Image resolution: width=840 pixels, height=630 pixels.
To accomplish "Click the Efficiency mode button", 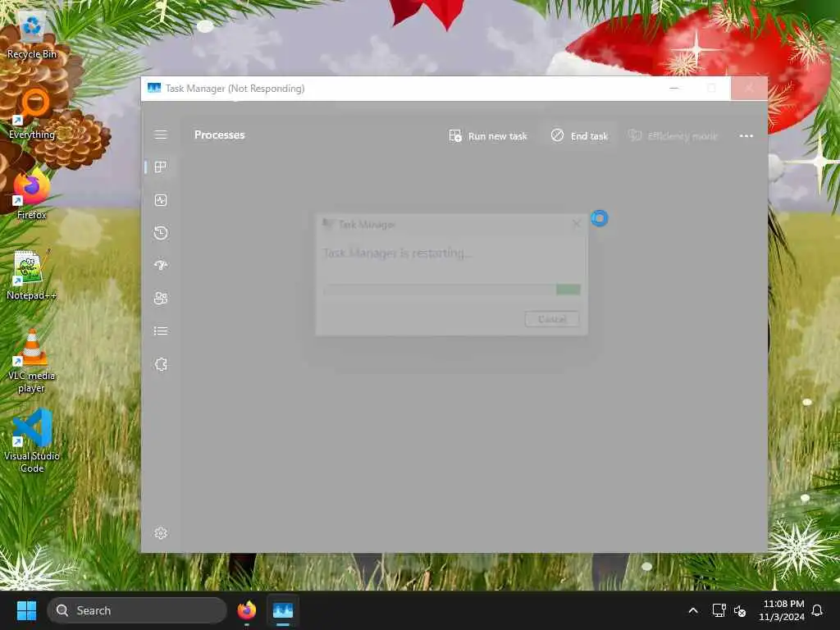I will point(673,136).
